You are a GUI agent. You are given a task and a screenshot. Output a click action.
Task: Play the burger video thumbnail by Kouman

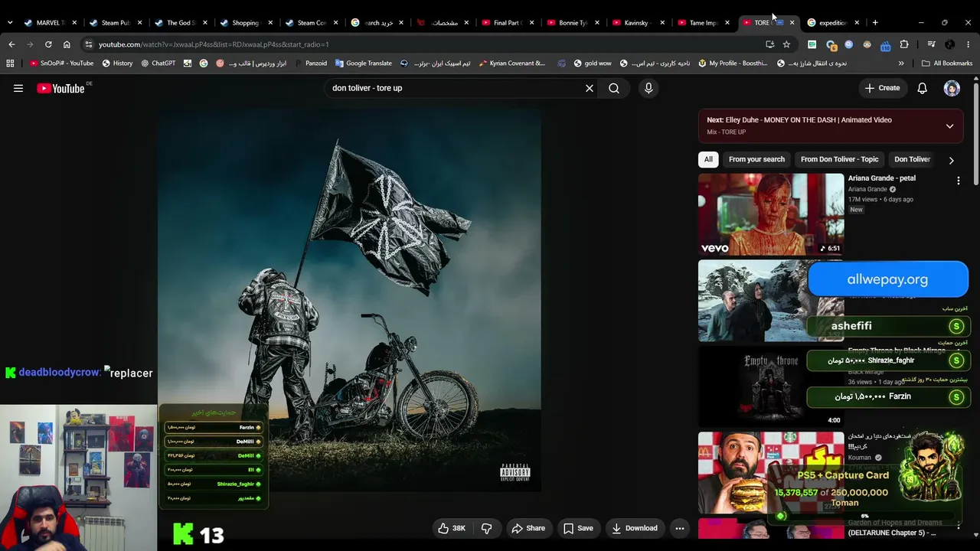(771, 473)
